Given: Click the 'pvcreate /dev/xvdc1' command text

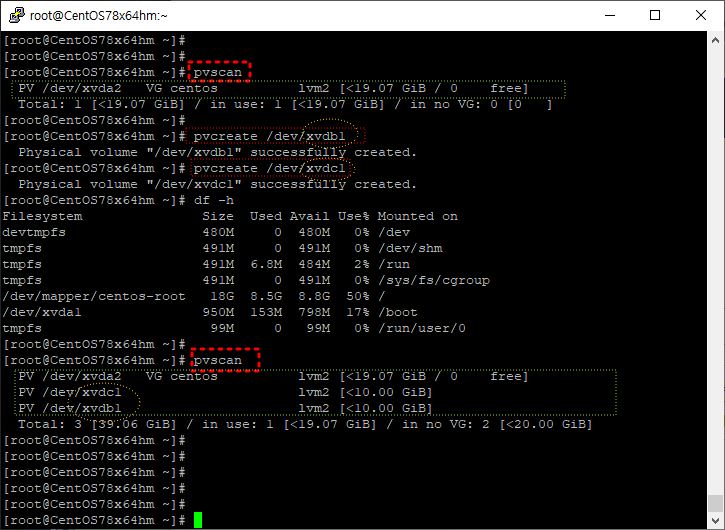Looking at the screenshot, I should tap(269, 168).
